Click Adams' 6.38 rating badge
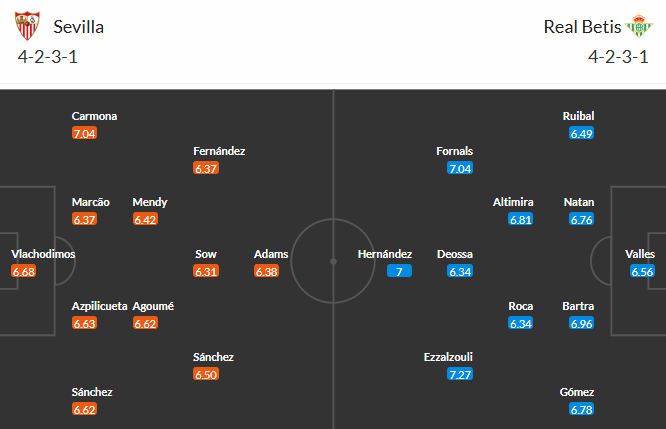The width and height of the screenshot is (666, 429). [x=271, y=271]
